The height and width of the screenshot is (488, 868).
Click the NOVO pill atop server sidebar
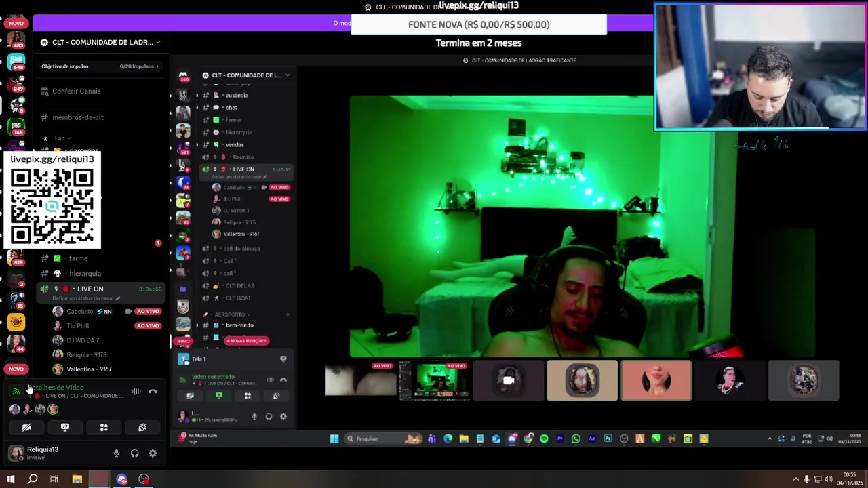16,23
